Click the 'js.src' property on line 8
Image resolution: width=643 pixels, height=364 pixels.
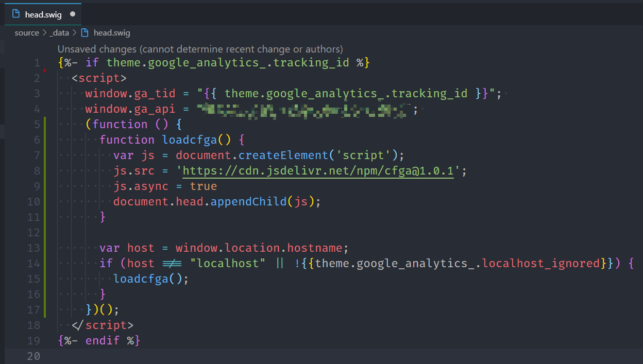(x=134, y=171)
